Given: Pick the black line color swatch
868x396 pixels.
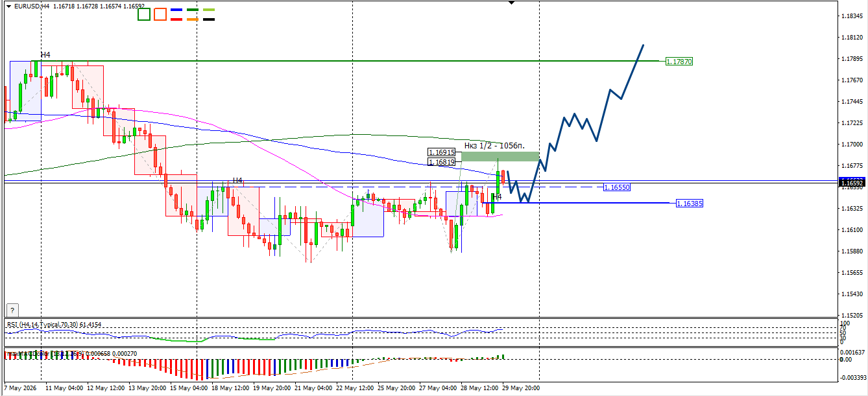Looking at the screenshot, I should click(x=209, y=19).
